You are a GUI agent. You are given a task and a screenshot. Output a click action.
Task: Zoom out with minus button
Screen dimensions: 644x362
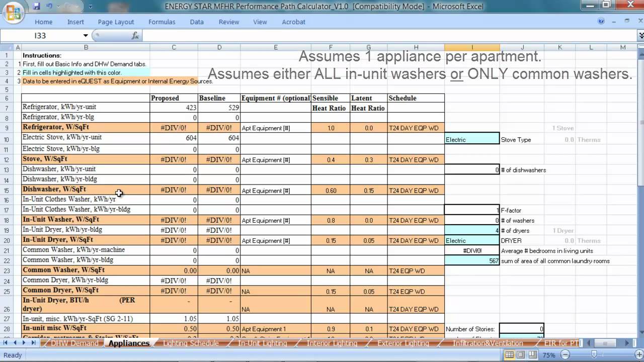565,355
